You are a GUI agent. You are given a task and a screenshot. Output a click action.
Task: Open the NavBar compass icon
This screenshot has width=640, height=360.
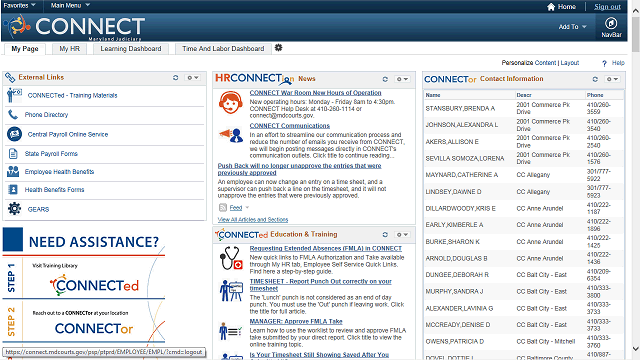[611, 23]
